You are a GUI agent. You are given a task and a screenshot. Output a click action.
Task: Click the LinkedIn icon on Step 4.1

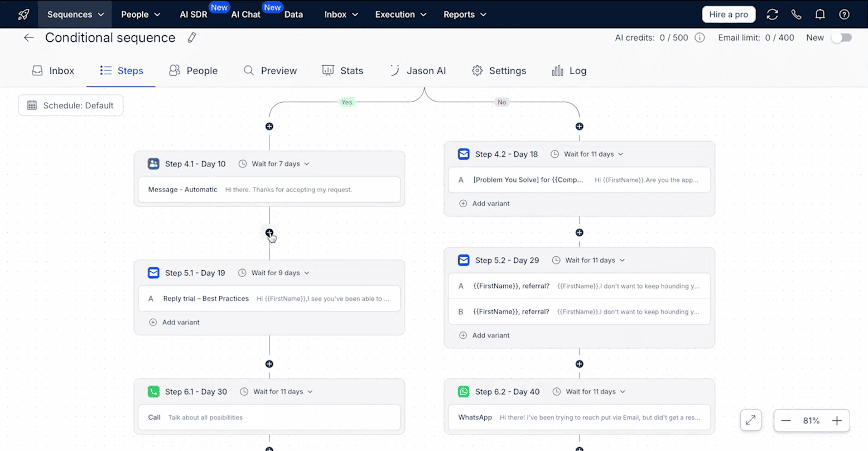[x=153, y=164]
